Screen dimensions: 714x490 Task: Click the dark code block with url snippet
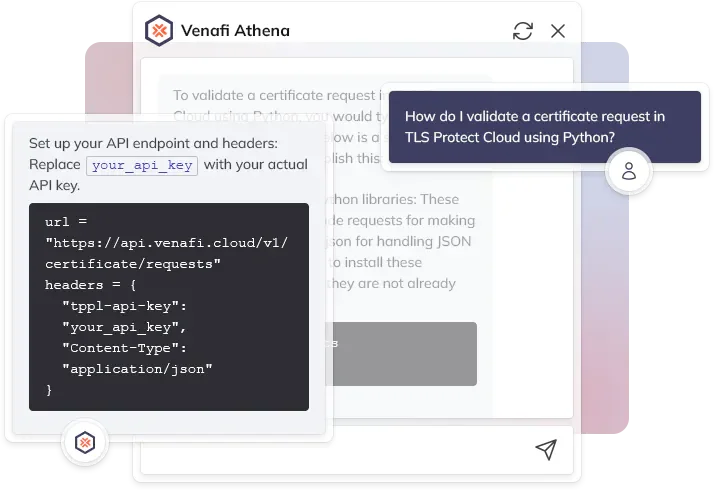(169, 306)
